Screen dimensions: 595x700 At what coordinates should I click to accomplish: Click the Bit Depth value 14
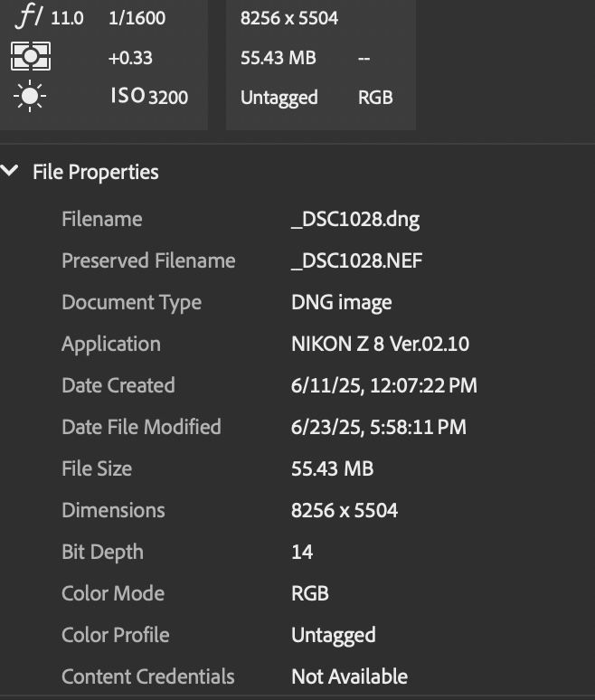tap(302, 552)
